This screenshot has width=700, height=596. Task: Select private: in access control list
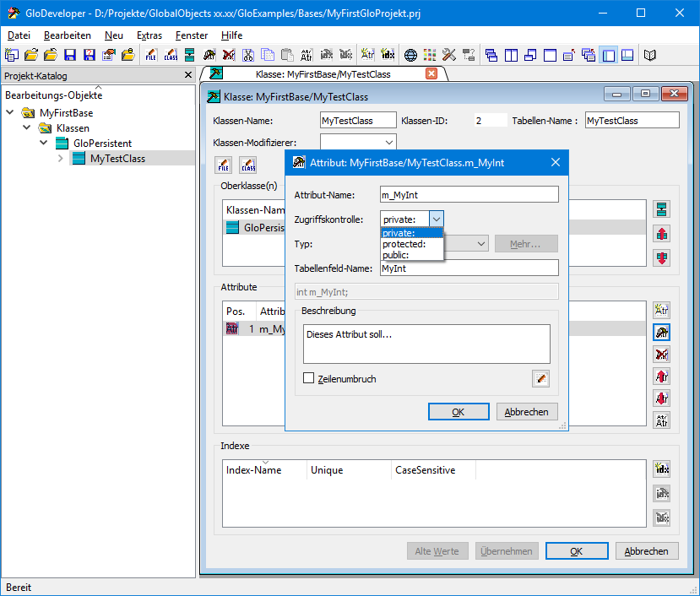(x=411, y=233)
